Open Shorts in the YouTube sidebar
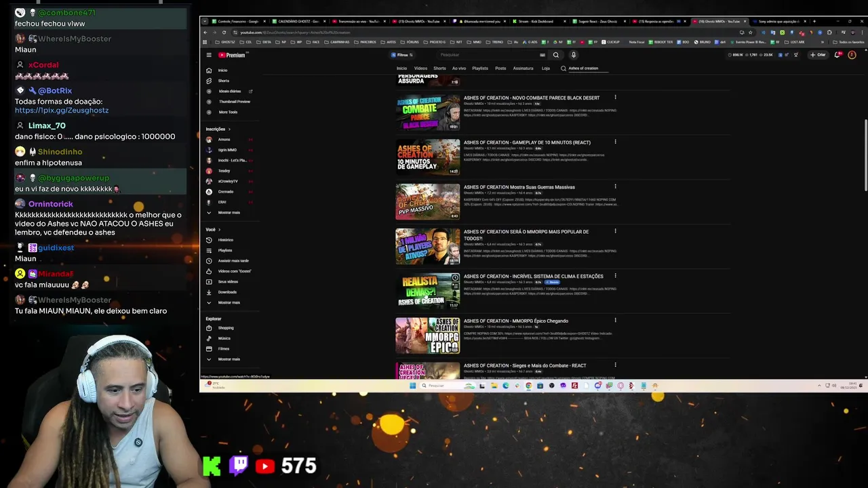The height and width of the screenshot is (488, 868). [223, 81]
